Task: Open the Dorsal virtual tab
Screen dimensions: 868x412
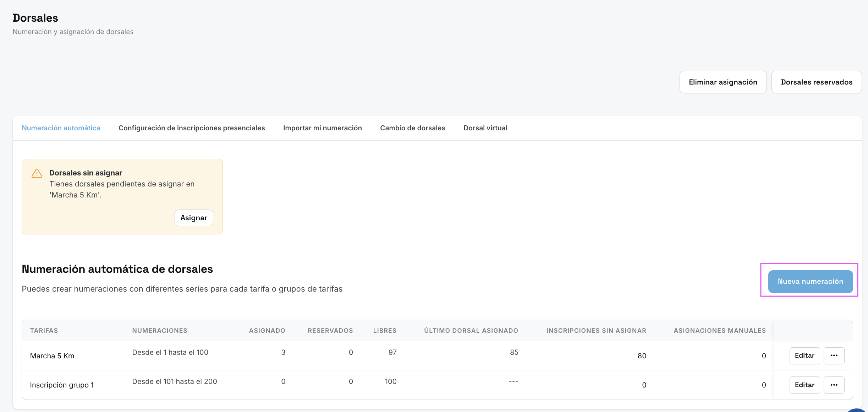Action: click(x=485, y=128)
